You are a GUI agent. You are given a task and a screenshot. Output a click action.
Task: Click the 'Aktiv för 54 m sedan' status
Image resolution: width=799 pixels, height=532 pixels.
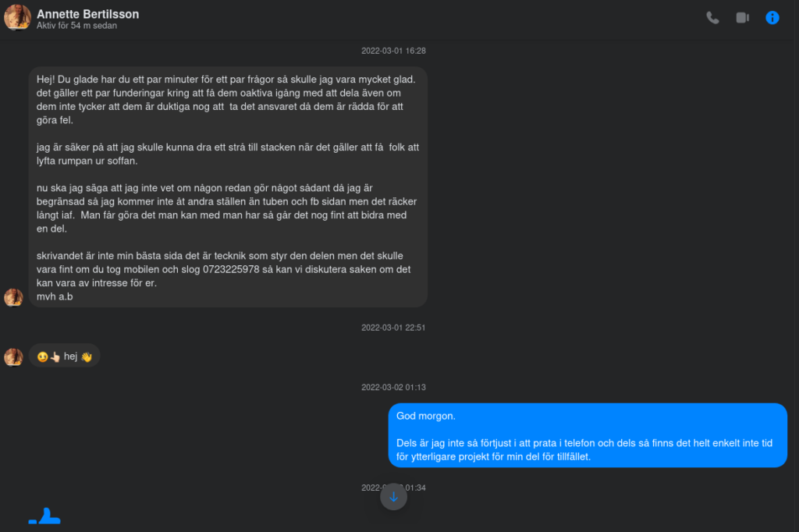(76, 26)
